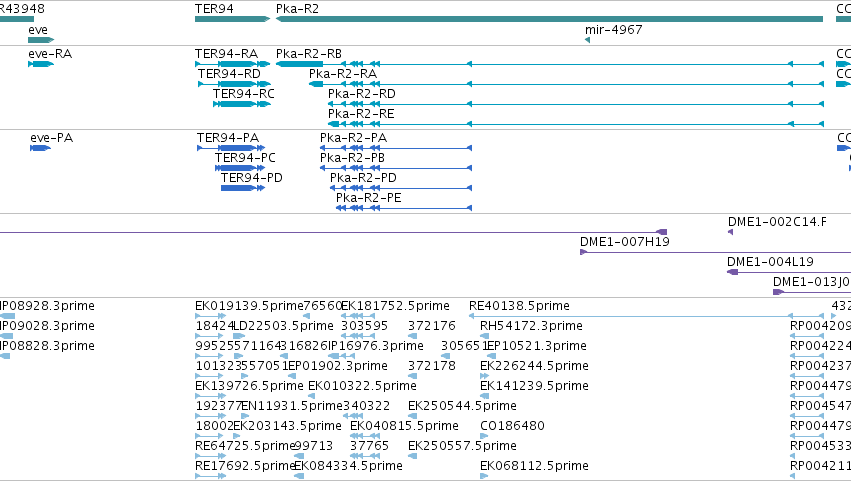The height and width of the screenshot is (481, 851).
Task: Click the EK141239.5prime EST label
Action: coord(534,387)
